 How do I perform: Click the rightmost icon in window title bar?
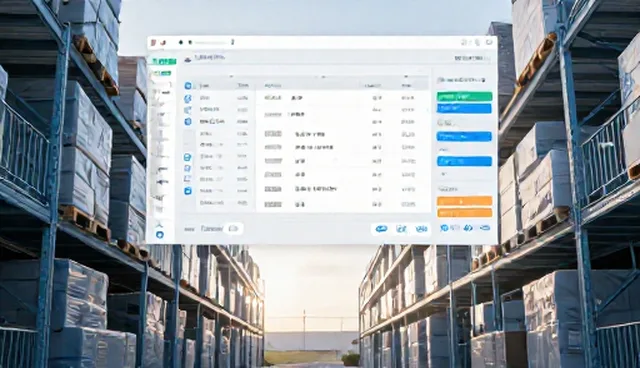point(489,42)
